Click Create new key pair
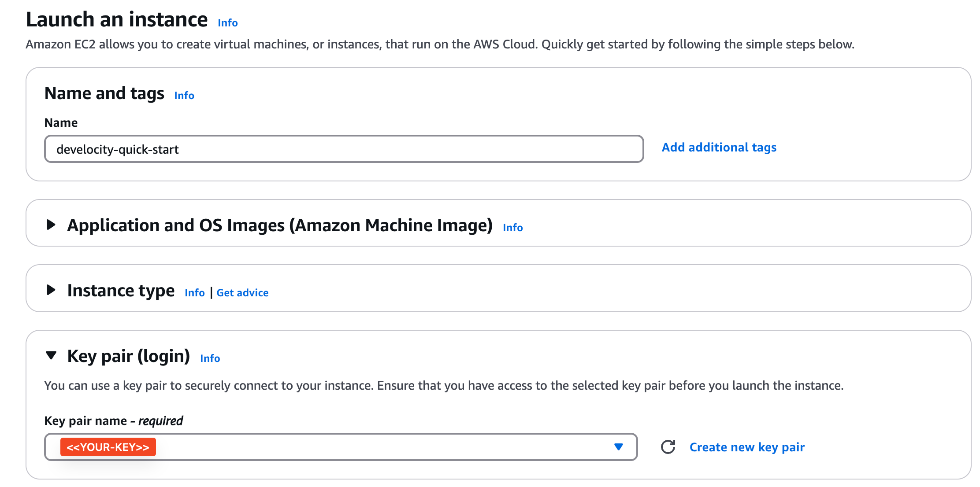Image resolution: width=980 pixels, height=487 pixels. tap(746, 447)
